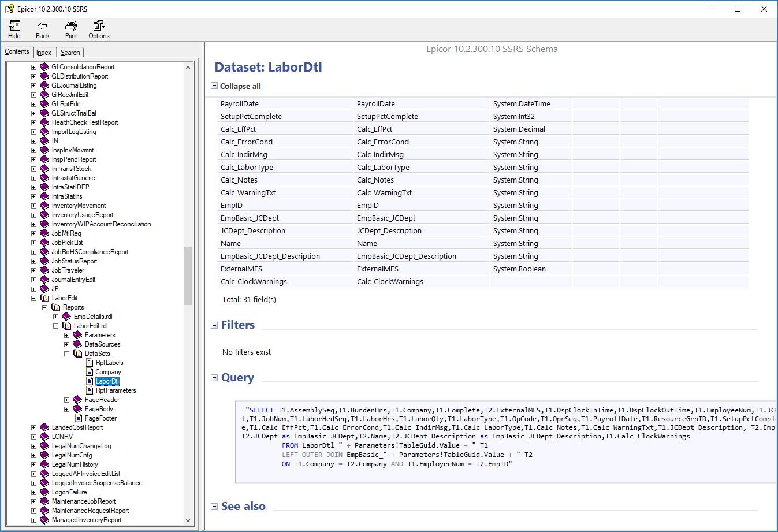Click the System.Boolean type cell
Viewport: 778px width, 532px height.
pos(531,269)
